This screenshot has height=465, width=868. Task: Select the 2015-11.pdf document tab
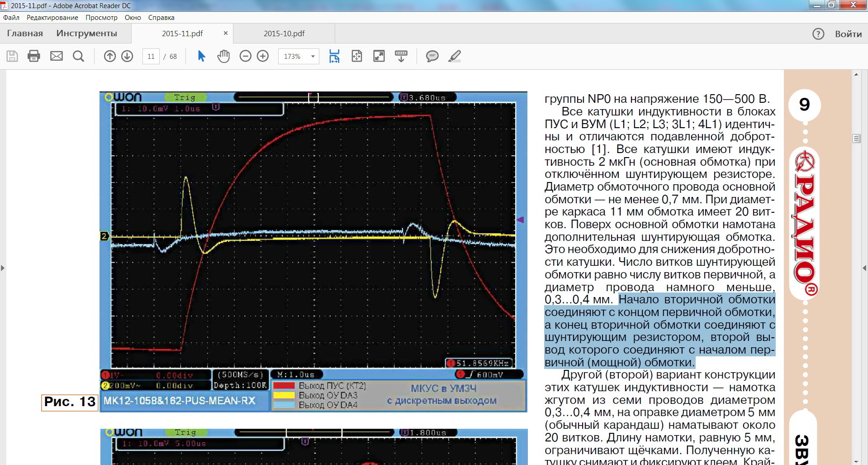[x=182, y=34]
